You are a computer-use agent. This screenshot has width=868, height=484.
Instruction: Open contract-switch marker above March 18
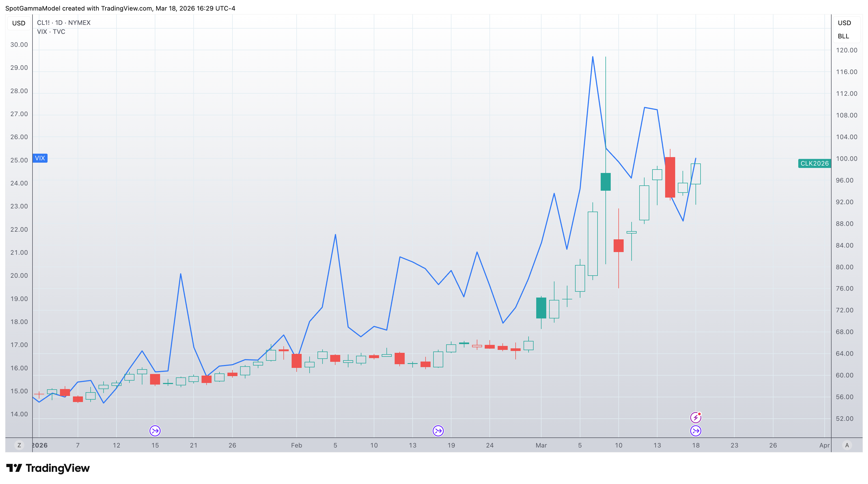pos(696,431)
